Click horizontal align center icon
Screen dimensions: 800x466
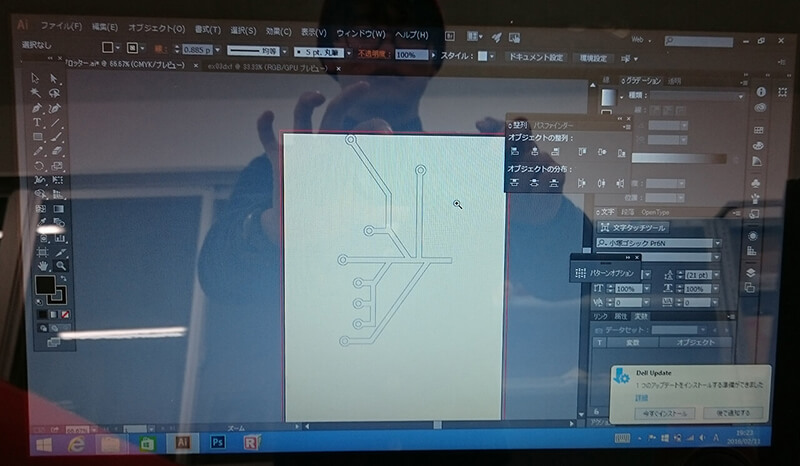[x=535, y=152]
